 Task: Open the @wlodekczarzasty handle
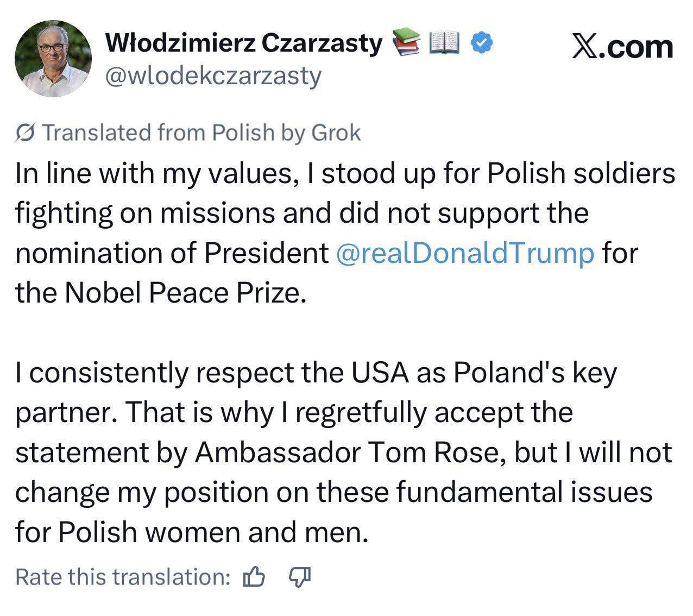pyautogui.click(x=213, y=76)
